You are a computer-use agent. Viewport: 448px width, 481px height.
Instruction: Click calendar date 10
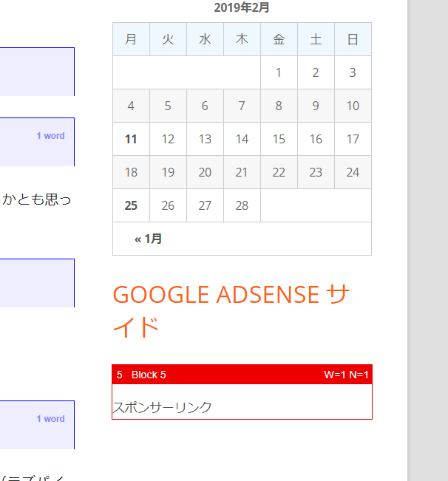353,106
